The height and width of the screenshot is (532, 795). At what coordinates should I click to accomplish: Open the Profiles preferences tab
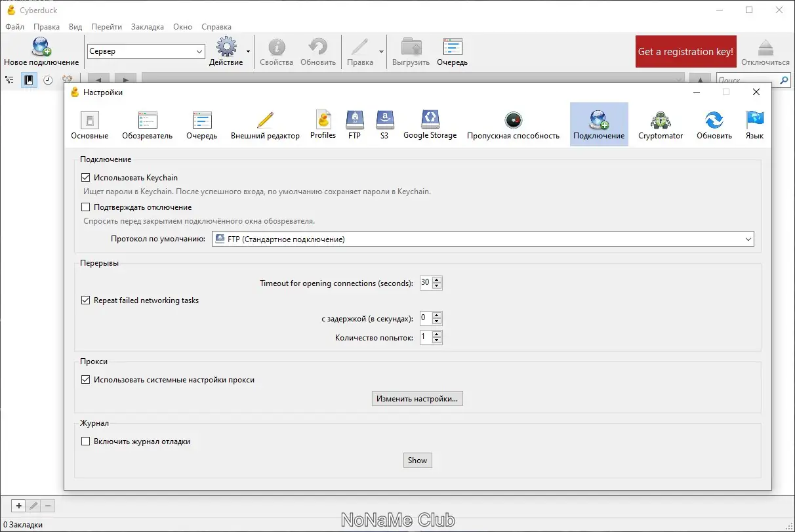[323, 125]
